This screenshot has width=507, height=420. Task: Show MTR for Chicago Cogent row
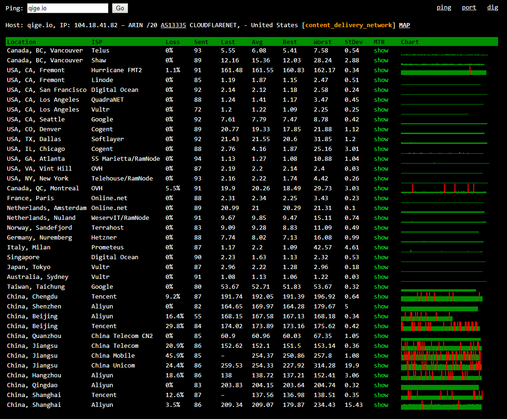pyautogui.click(x=381, y=149)
